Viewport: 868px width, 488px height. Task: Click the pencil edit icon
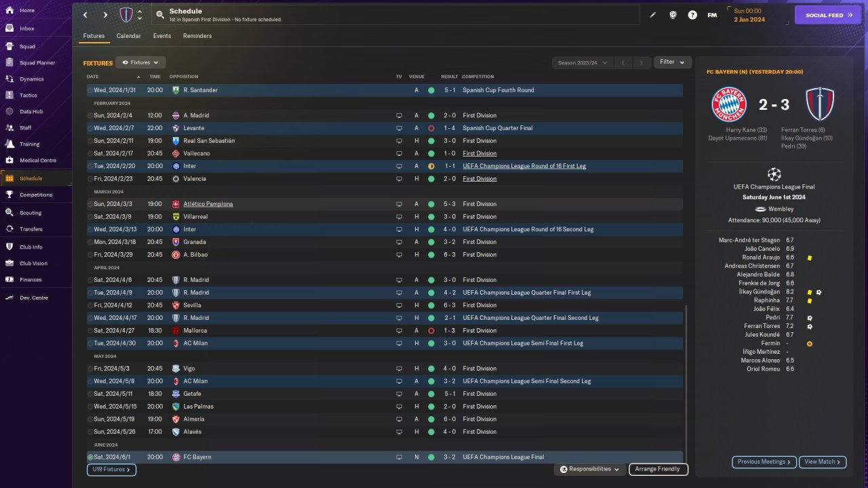[653, 15]
